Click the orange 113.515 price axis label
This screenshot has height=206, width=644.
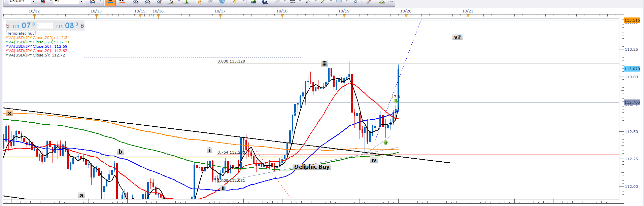632,20
